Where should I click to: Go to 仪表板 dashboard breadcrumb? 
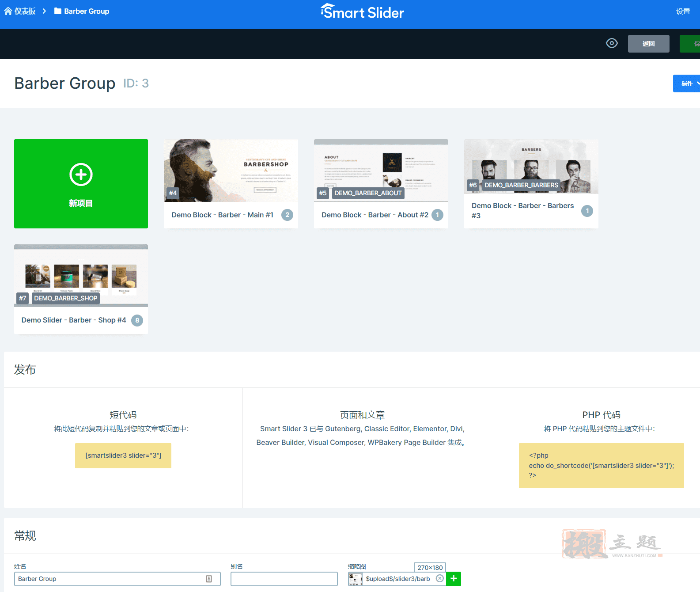25,11
